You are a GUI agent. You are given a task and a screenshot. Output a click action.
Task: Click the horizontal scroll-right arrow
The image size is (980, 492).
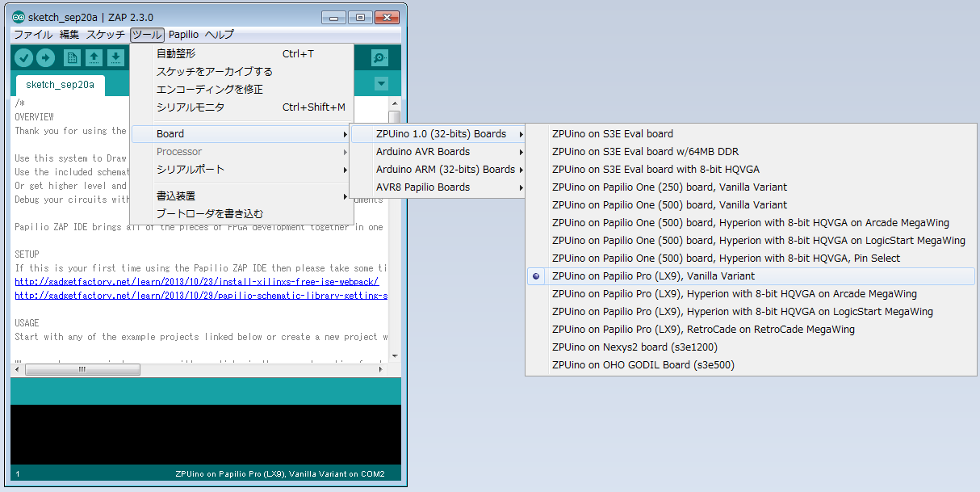click(382, 369)
